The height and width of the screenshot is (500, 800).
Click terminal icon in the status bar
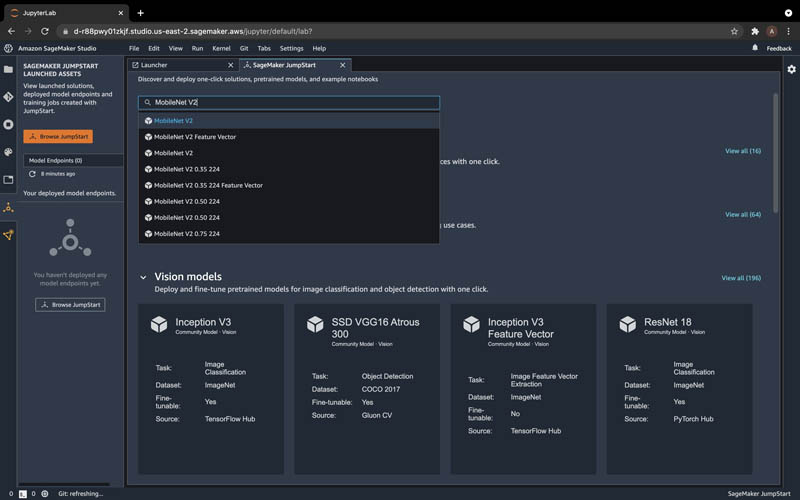click(22, 494)
